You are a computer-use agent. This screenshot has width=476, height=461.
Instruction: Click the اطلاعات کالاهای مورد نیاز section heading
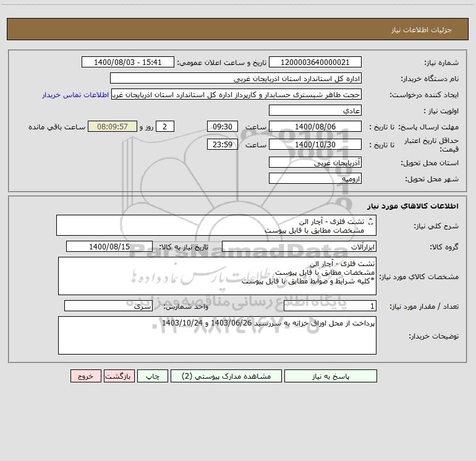pos(413,205)
